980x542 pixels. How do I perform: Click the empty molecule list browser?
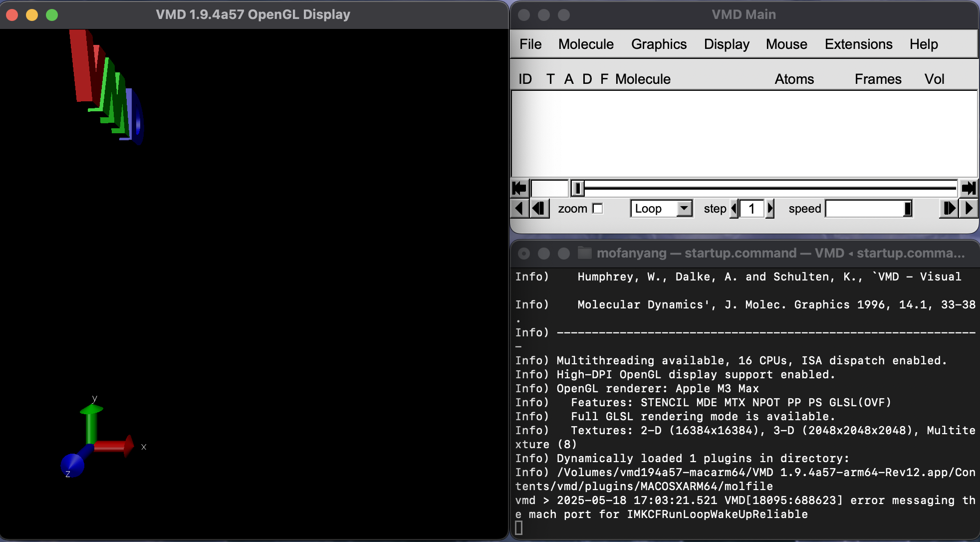tap(744, 133)
